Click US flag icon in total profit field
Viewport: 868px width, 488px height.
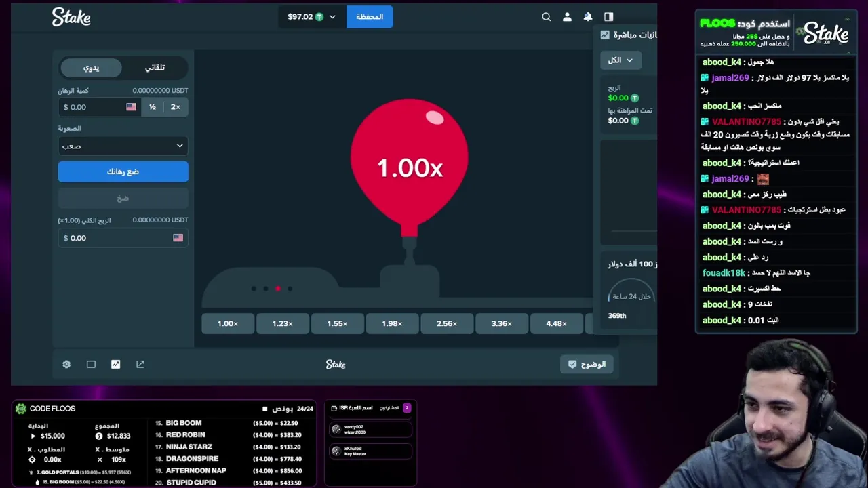(178, 238)
